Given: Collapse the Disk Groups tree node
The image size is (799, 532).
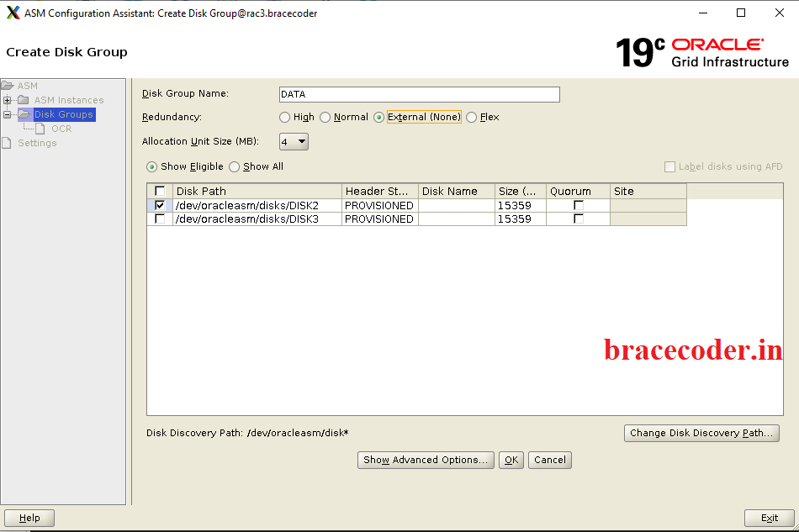Looking at the screenshot, I should [x=8, y=114].
